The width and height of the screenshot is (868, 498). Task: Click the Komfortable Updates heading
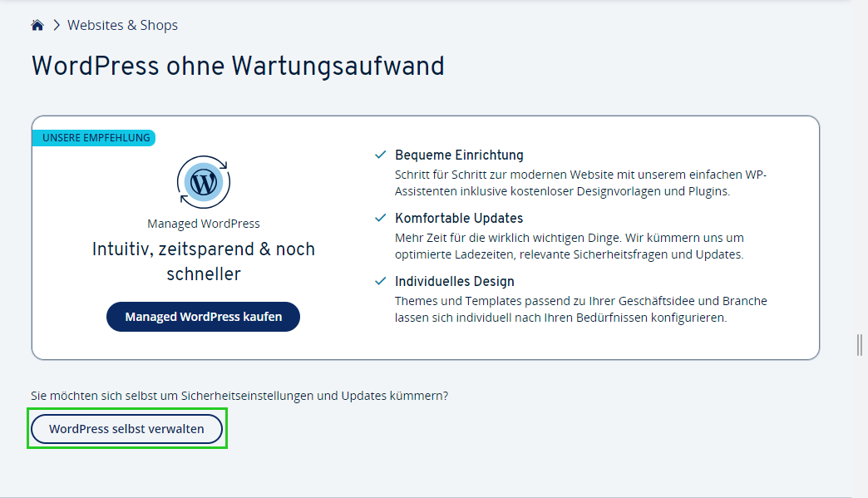coord(459,218)
